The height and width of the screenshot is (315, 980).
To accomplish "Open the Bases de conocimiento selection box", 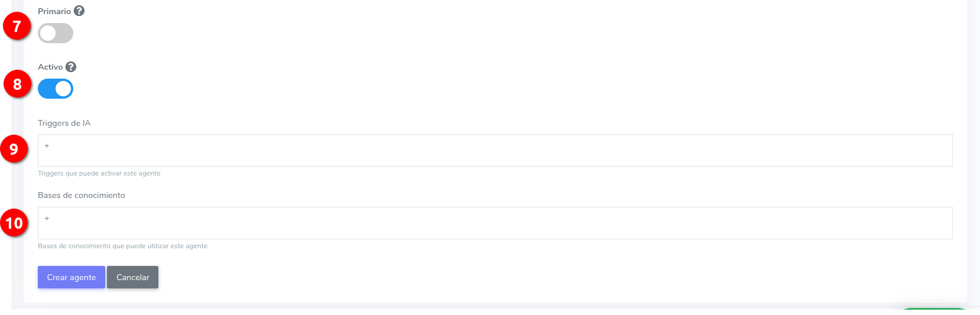I will point(495,223).
